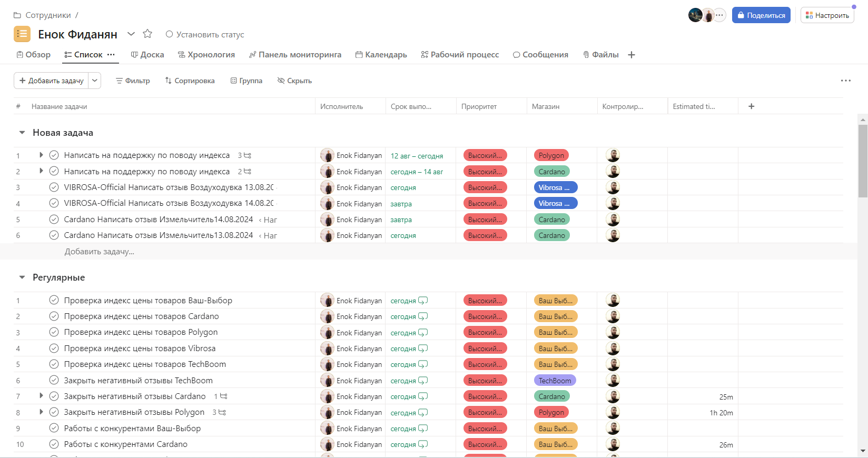Expand Закрыть негативный отзывы Polygon subtasks
The height and width of the screenshot is (458, 868).
pyautogui.click(x=41, y=412)
